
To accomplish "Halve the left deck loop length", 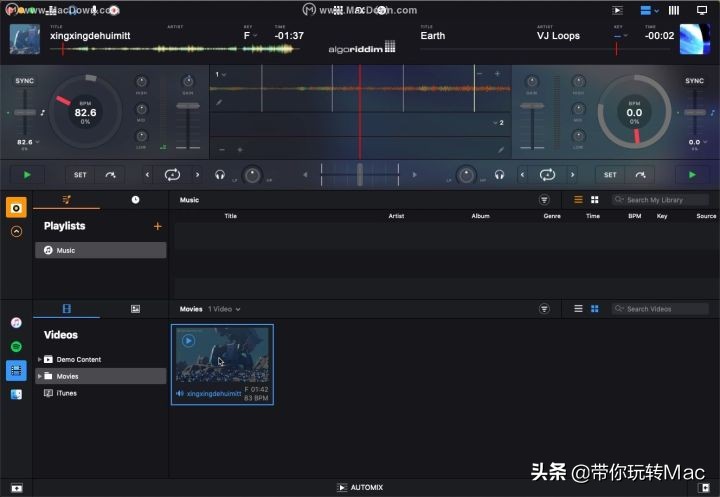I will [x=147, y=175].
